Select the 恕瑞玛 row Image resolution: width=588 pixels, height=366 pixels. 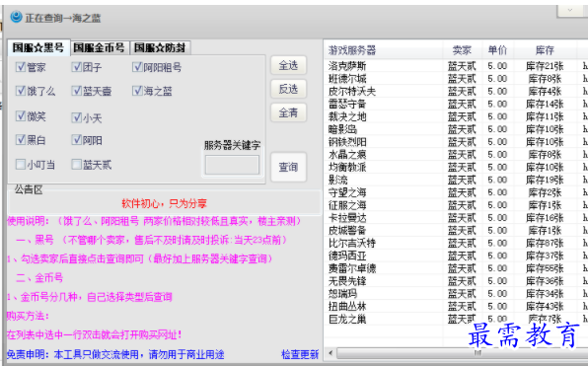click(456, 294)
